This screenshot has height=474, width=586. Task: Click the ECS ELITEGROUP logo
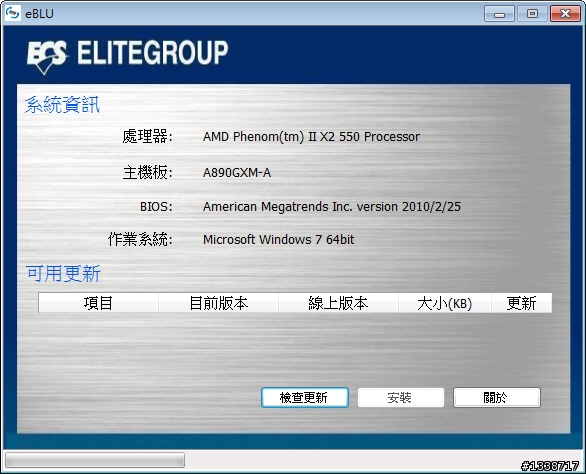tap(127, 56)
